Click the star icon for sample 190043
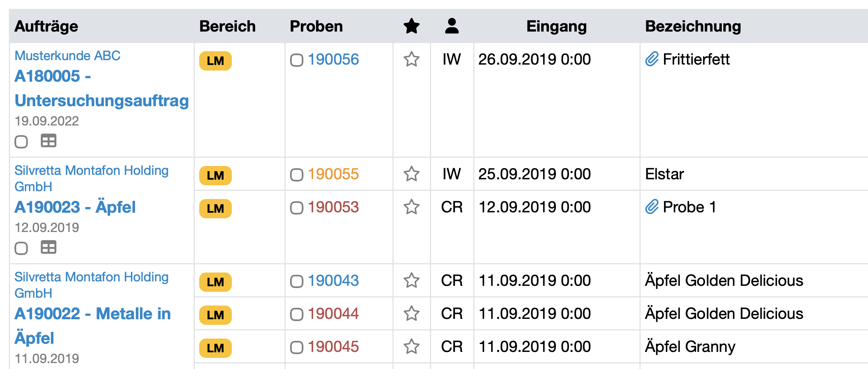The width and height of the screenshot is (868, 369). click(411, 281)
